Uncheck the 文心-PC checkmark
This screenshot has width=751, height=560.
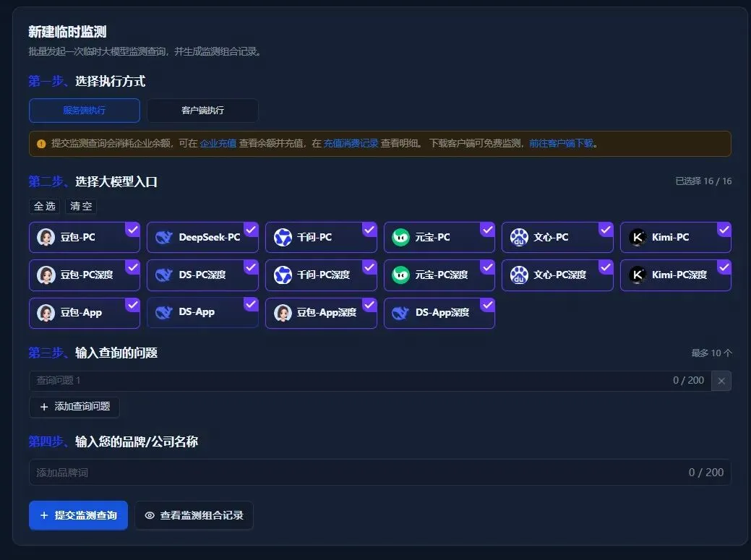[x=606, y=229]
